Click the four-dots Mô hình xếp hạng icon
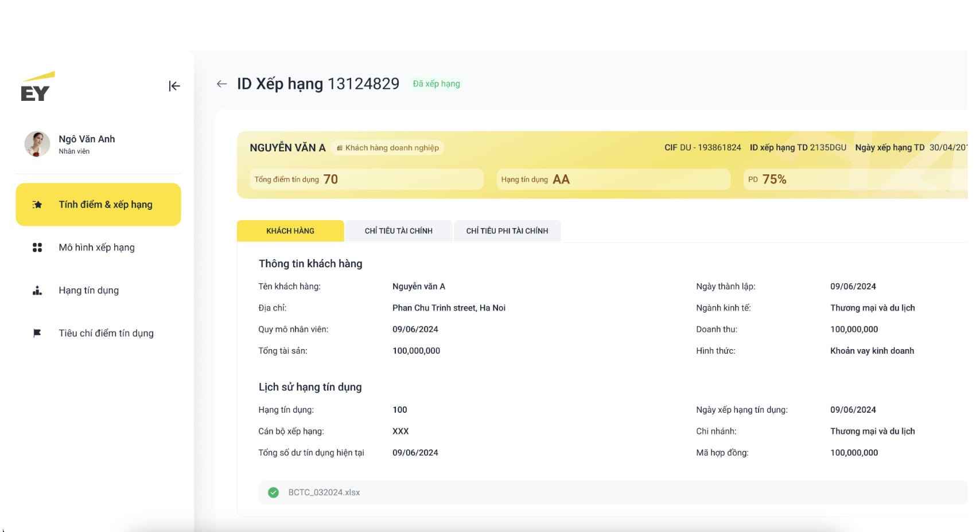 point(37,248)
